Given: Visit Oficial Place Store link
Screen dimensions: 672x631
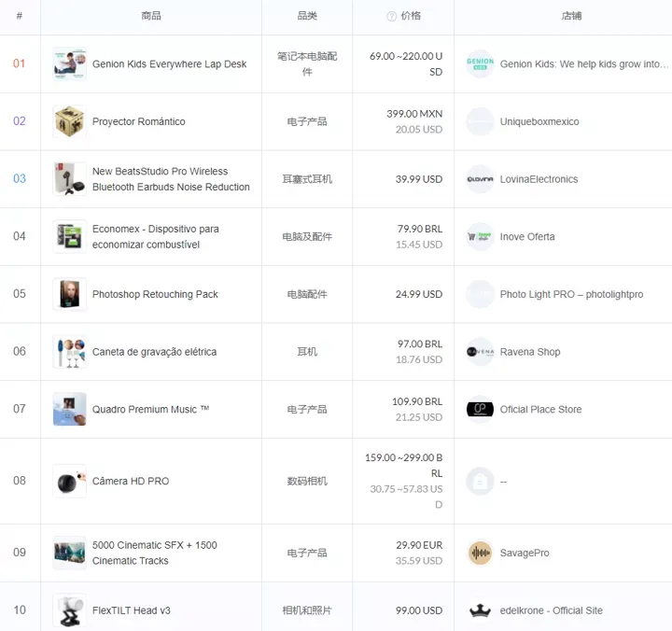Looking at the screenshot, I should click(540, 410).
